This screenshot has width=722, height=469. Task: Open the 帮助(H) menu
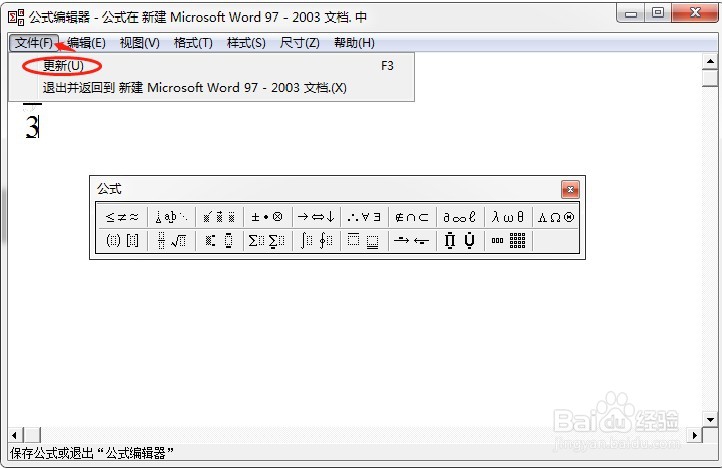click(354, 43)
